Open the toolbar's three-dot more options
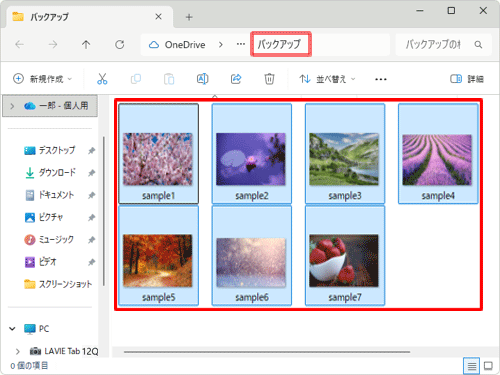The image size is (500, 375). click(381, 79)
